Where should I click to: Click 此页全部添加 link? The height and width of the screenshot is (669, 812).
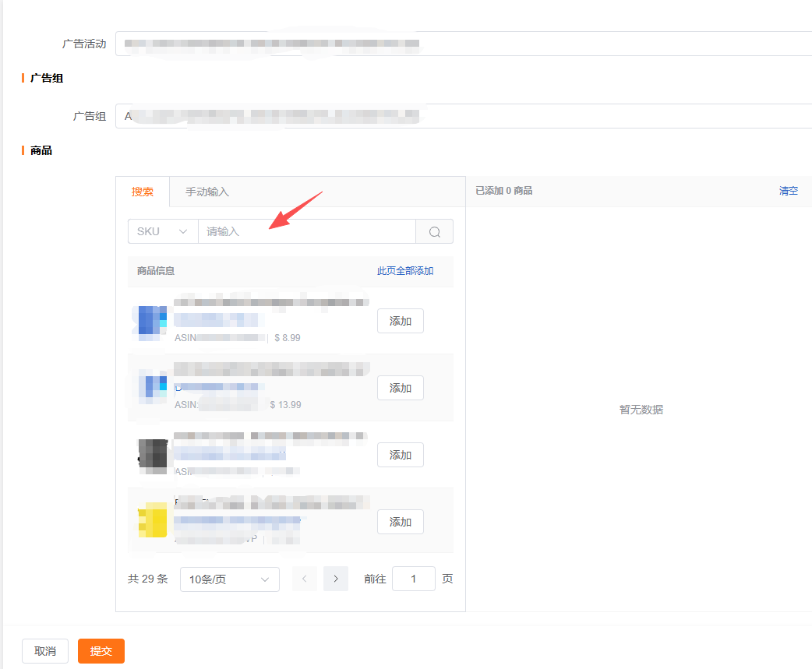405,271
